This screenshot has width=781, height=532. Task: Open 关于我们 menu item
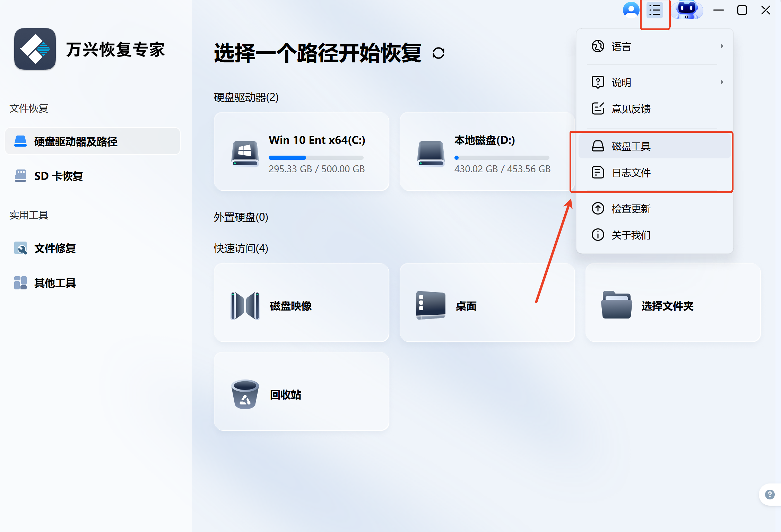(654, 235)
